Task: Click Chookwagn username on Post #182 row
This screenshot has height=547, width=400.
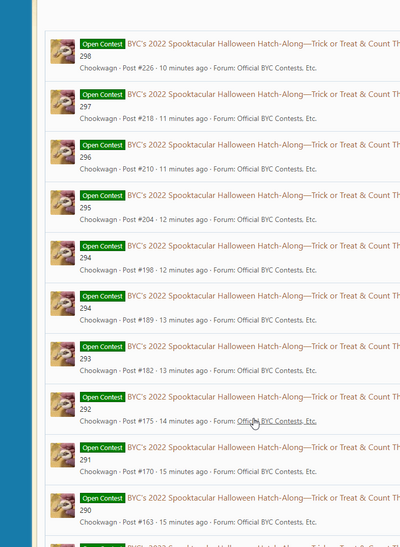Action: click(98, 370)
